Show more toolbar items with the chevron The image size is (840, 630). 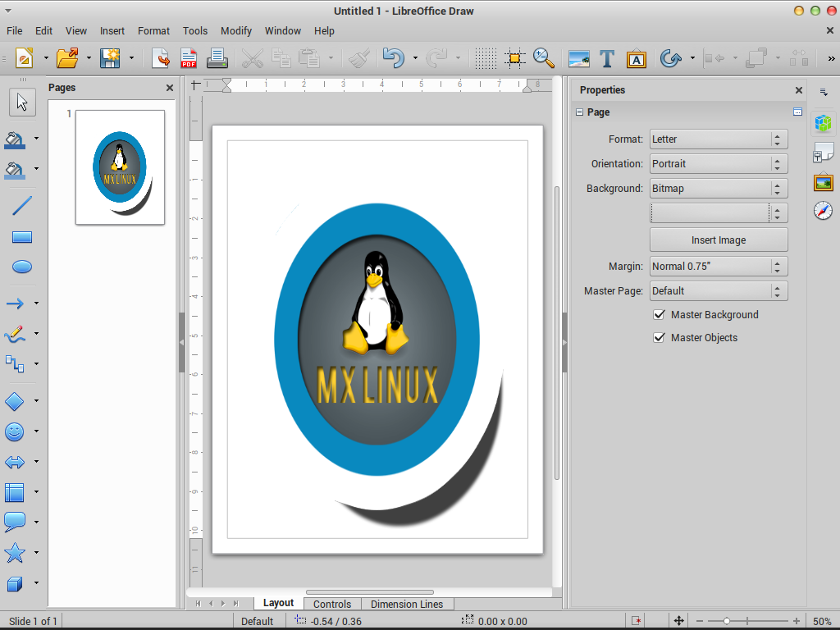832,58
